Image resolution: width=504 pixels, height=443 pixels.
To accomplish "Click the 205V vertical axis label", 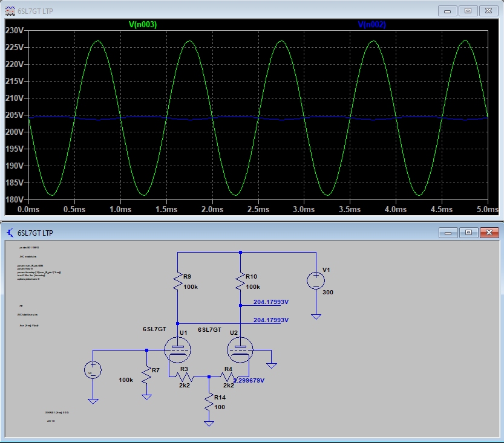I will 15,115.
